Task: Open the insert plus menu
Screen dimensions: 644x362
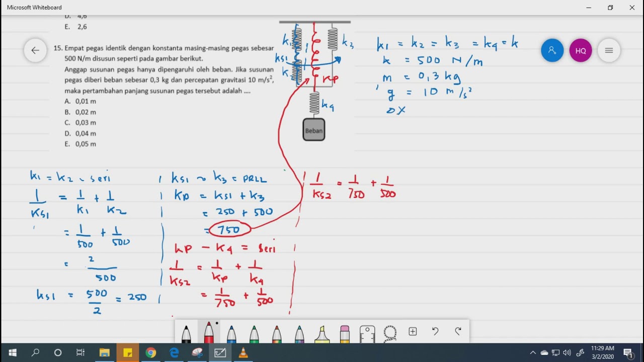Action: (x=413, y=331)
